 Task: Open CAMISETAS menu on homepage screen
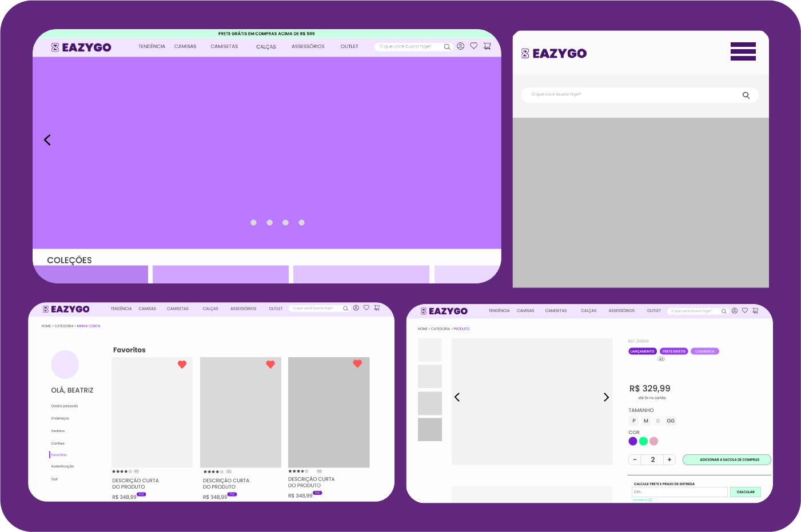[x=224, y=47]
